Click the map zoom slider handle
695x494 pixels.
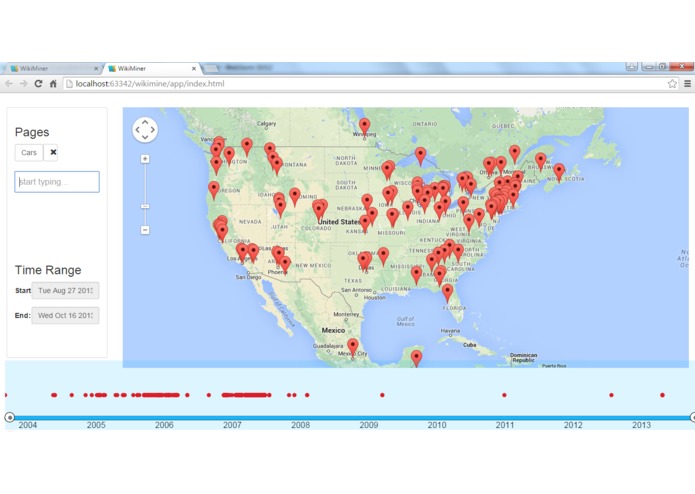[145, 206]
